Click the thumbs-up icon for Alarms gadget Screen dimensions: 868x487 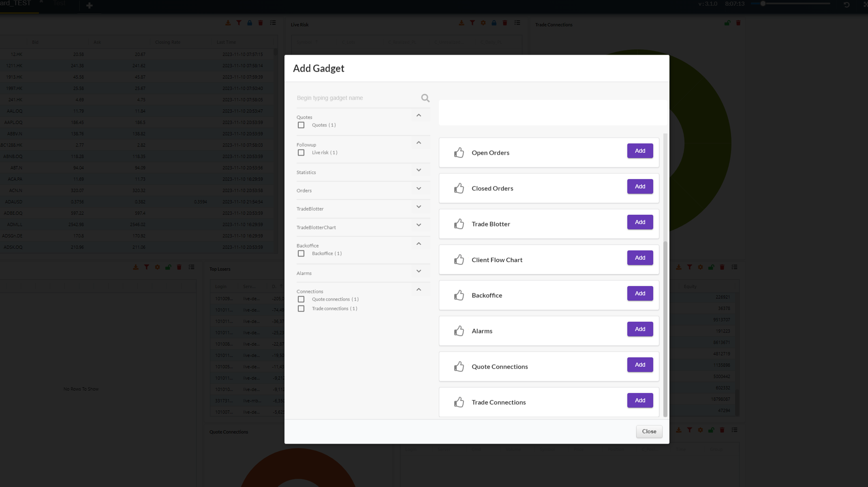[459, 331]
